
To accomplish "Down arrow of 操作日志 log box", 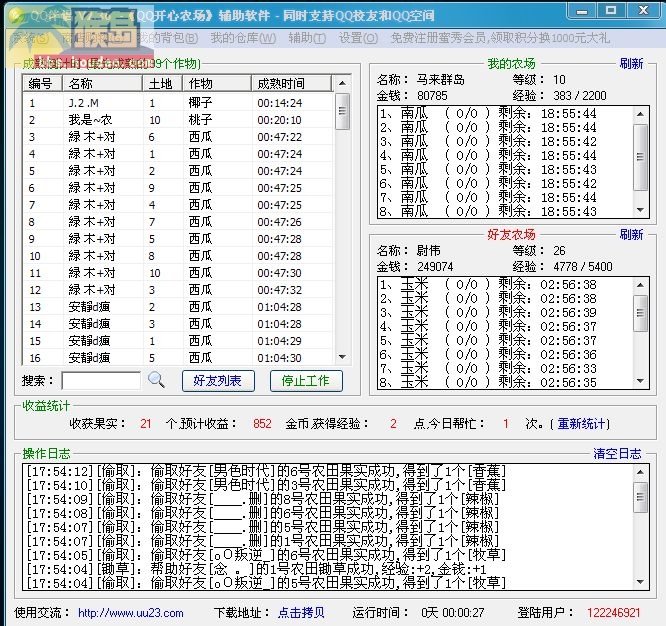I will click(641, 582).
